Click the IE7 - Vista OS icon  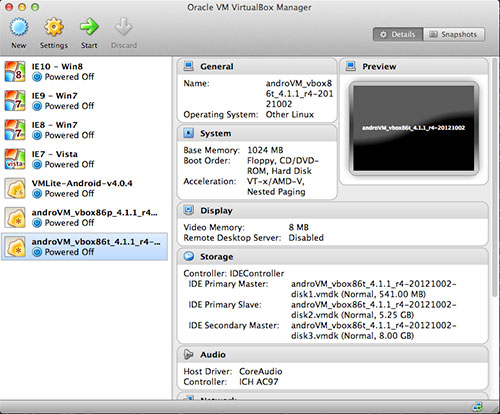tap(15, 159)
